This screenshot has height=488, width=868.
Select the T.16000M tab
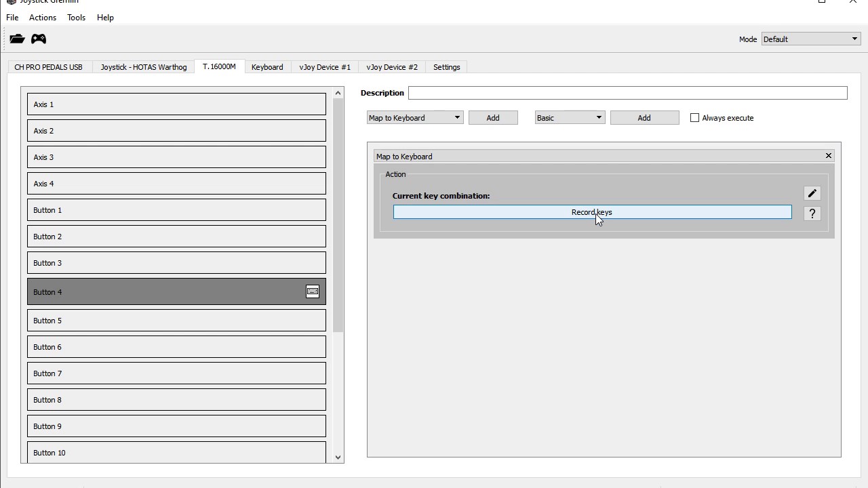[219, 66]
